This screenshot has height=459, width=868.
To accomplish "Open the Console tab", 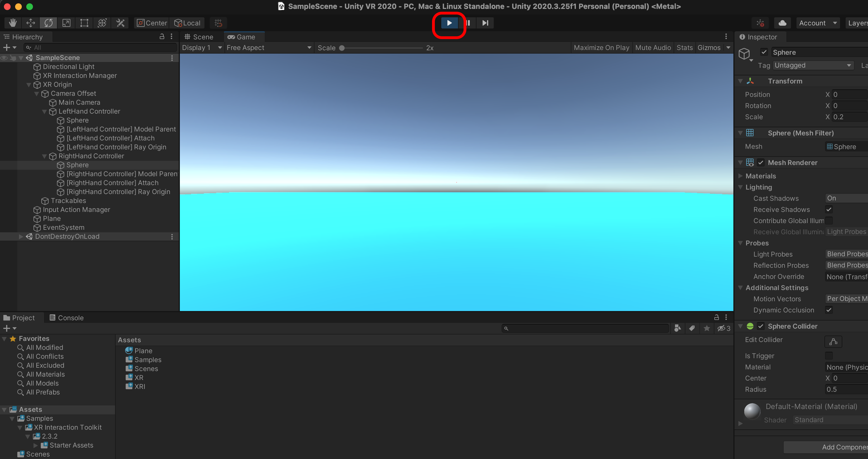I will 67,317.
